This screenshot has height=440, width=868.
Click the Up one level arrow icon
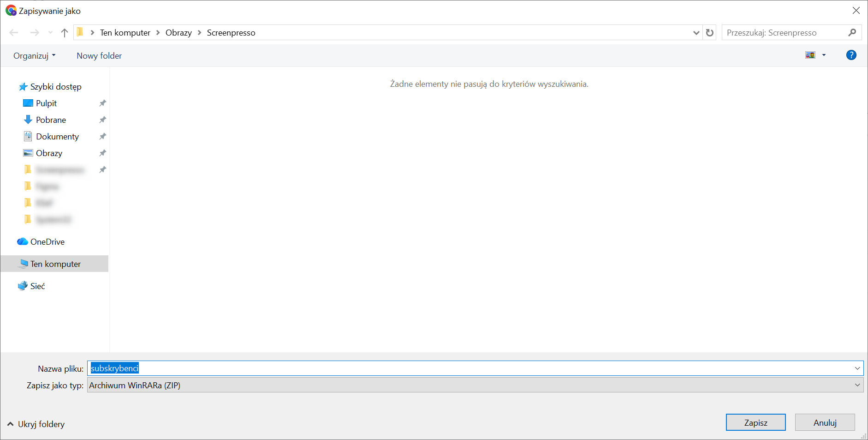(x=65, y=33)
